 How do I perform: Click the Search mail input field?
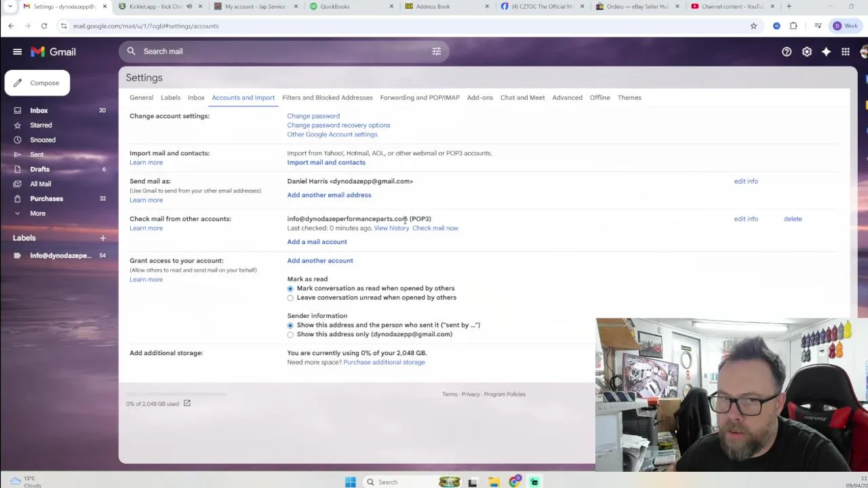coord(285,52)
